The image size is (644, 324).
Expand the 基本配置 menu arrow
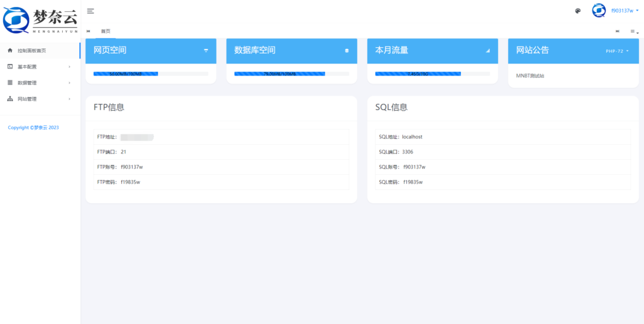pos(69,67)
